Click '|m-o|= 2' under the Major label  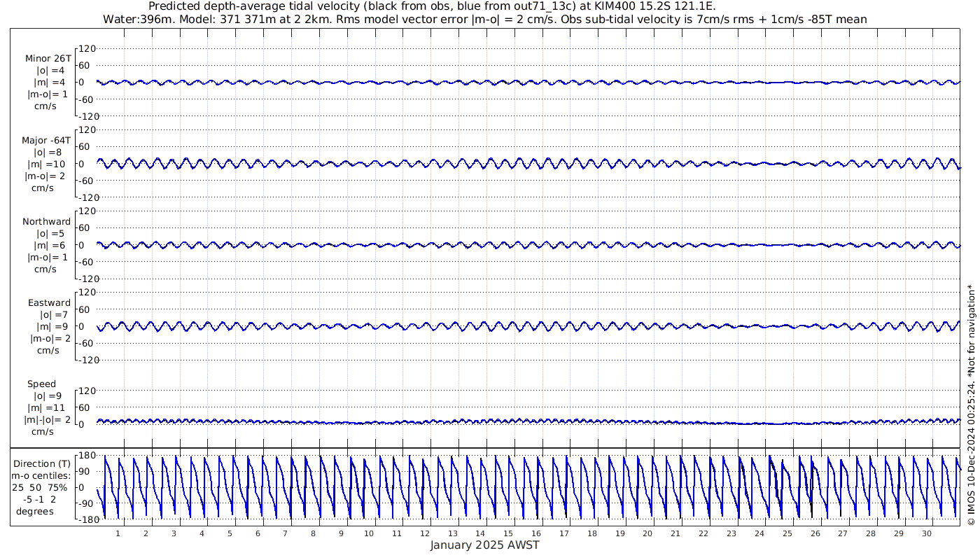(45, 176)
